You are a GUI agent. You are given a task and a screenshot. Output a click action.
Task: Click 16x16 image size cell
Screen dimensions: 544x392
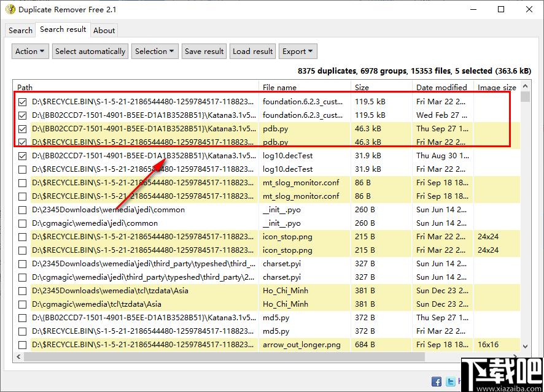[x=488, y=345]
